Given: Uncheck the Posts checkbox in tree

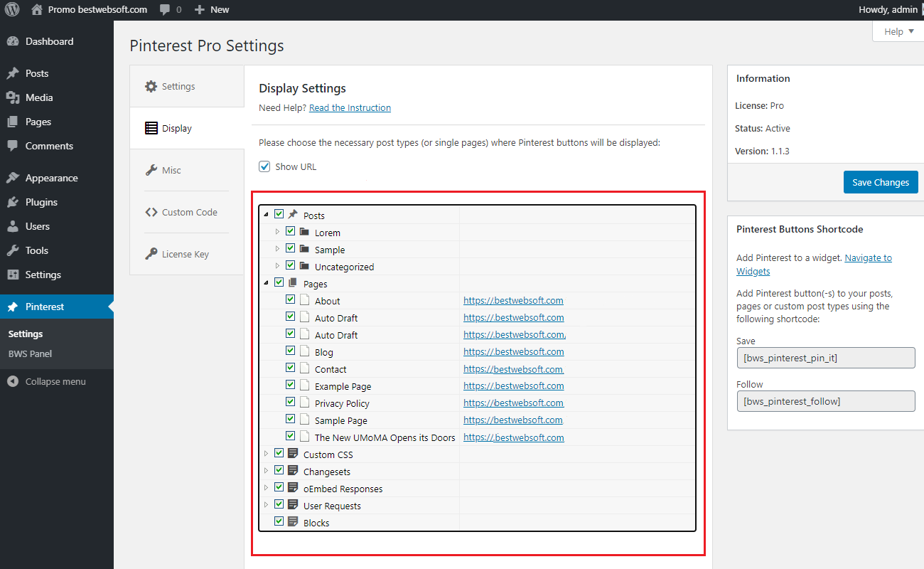Looking at the screenshot, I should 279,214.
